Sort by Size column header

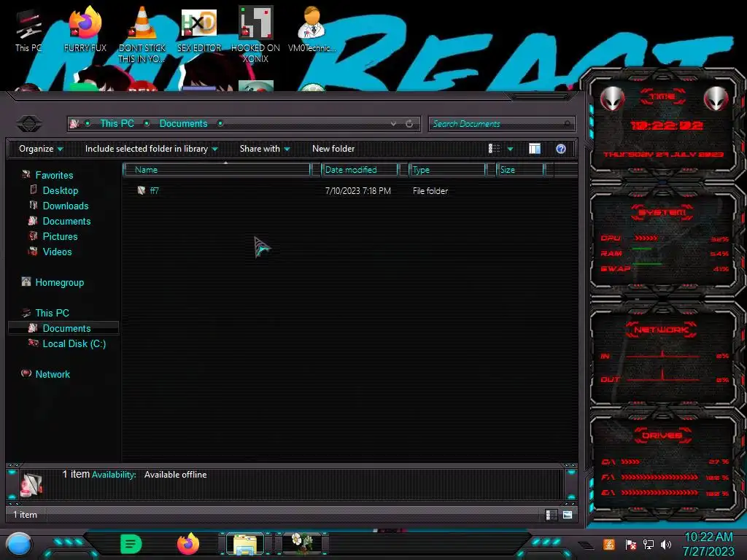click(519, 170)
